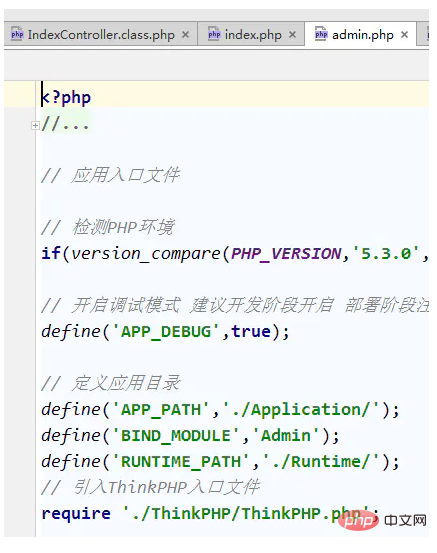Click the comment '// 检测PHP环境'

108,227
